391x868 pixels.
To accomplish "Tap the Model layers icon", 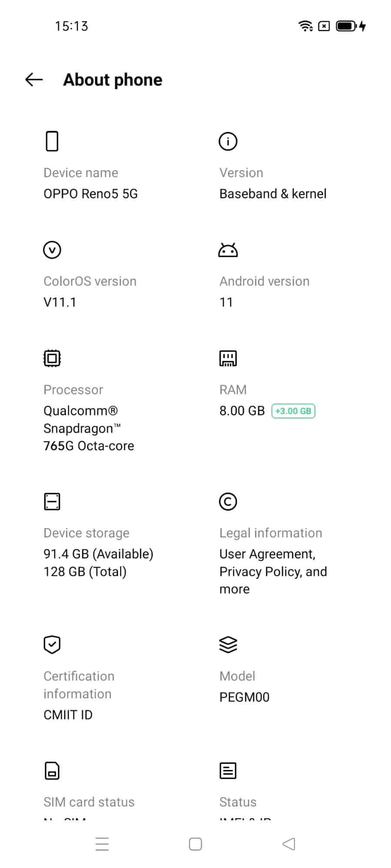I will tap(228, 644).
